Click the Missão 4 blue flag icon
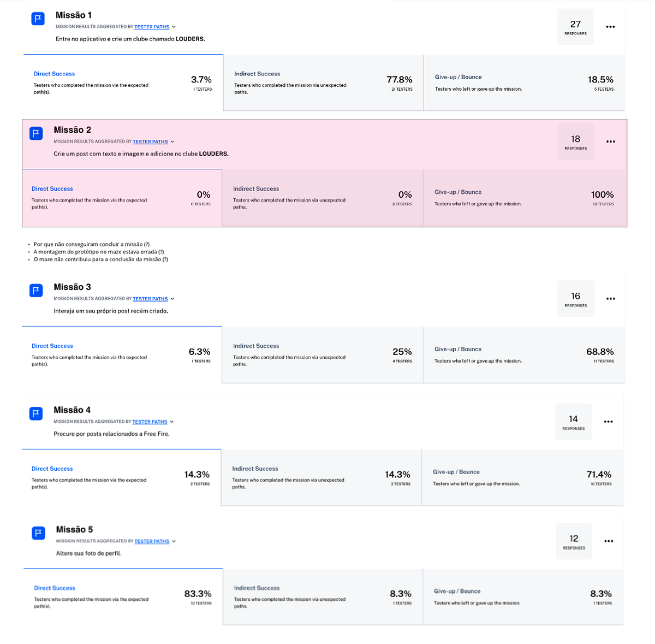This screenshot has height=644, width=655. point(36,413)
